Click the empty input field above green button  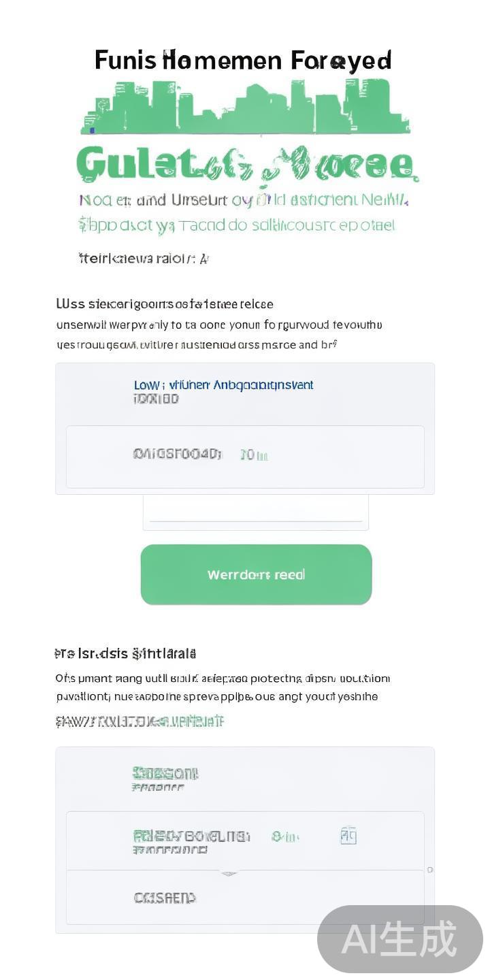click(x=255, y=510)
